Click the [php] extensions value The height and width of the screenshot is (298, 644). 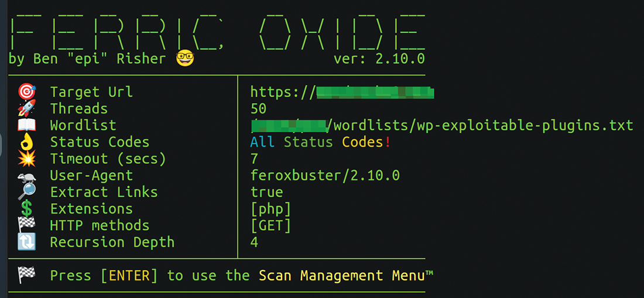tap(271, 209)
